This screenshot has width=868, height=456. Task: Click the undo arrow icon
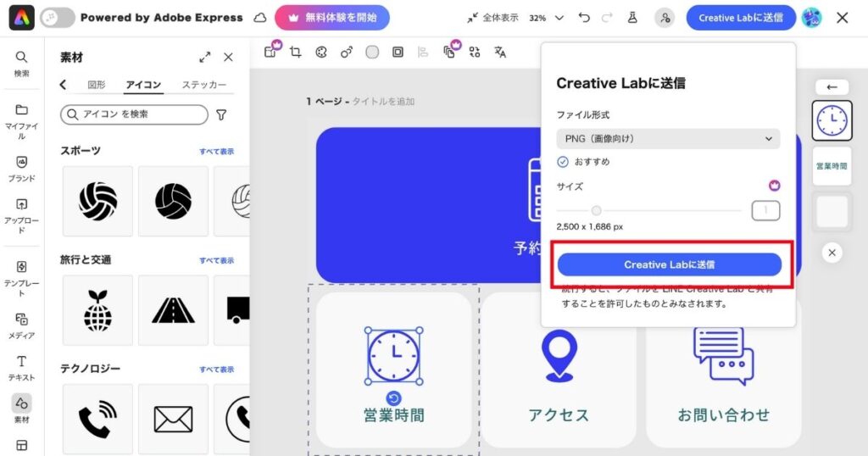[x=584, y=18]
